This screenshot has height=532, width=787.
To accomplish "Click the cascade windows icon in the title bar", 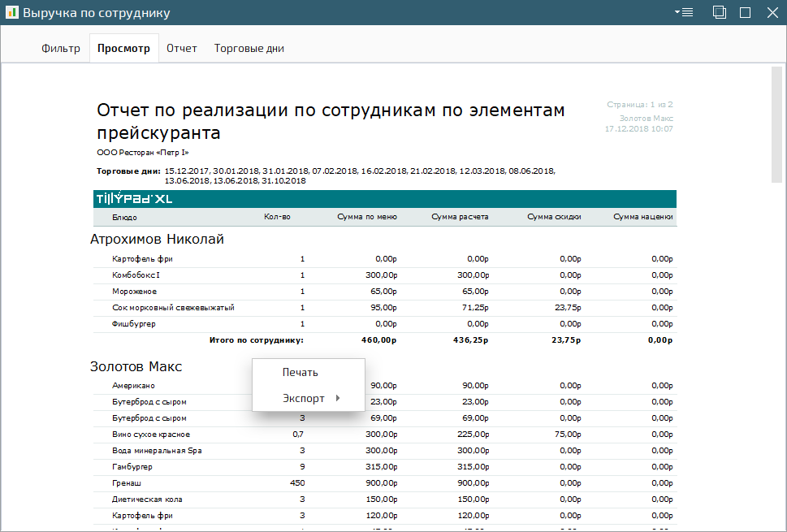I will click(x=719, y=12).
